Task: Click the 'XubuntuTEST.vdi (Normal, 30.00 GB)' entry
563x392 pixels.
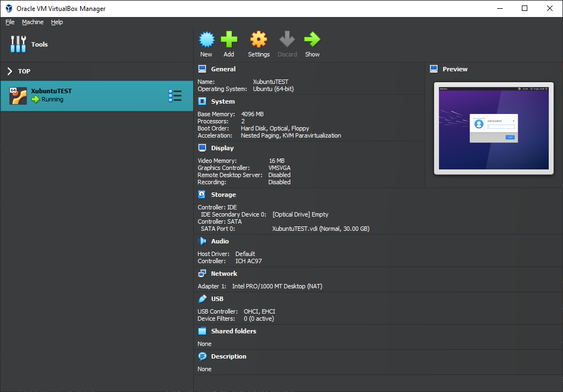Action: point(320,229)
